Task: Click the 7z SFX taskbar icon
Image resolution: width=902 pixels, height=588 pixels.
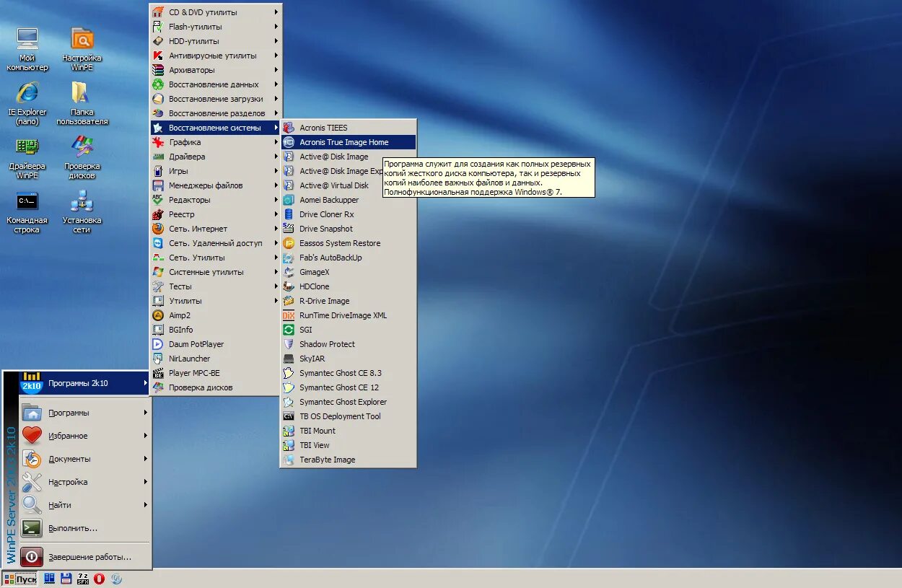Action: (x=82, y=579)
